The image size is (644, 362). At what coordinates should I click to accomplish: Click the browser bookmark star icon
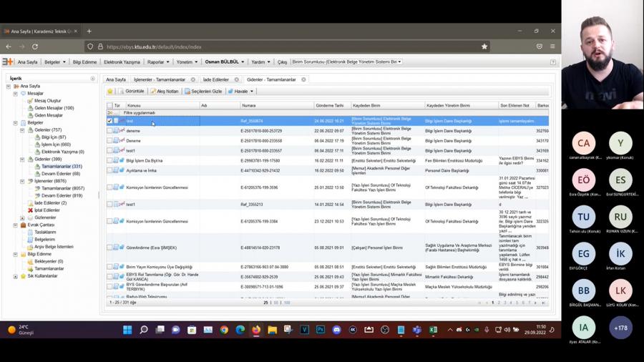(484, 47)
